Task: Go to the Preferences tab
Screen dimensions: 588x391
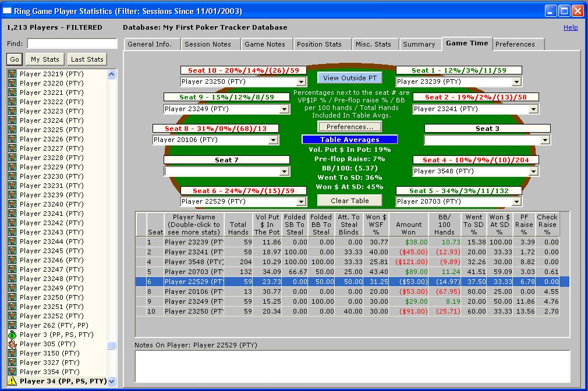Action: (x=515, y=44)
